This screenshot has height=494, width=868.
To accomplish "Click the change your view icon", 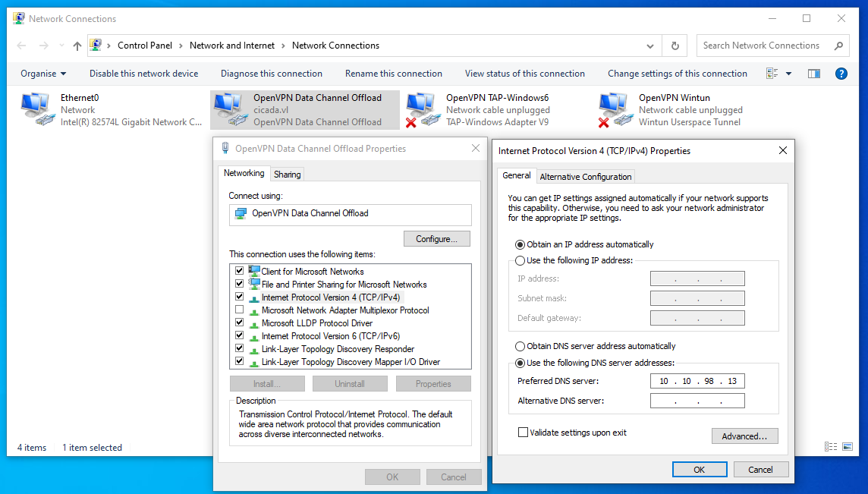I will coord(772,74).
